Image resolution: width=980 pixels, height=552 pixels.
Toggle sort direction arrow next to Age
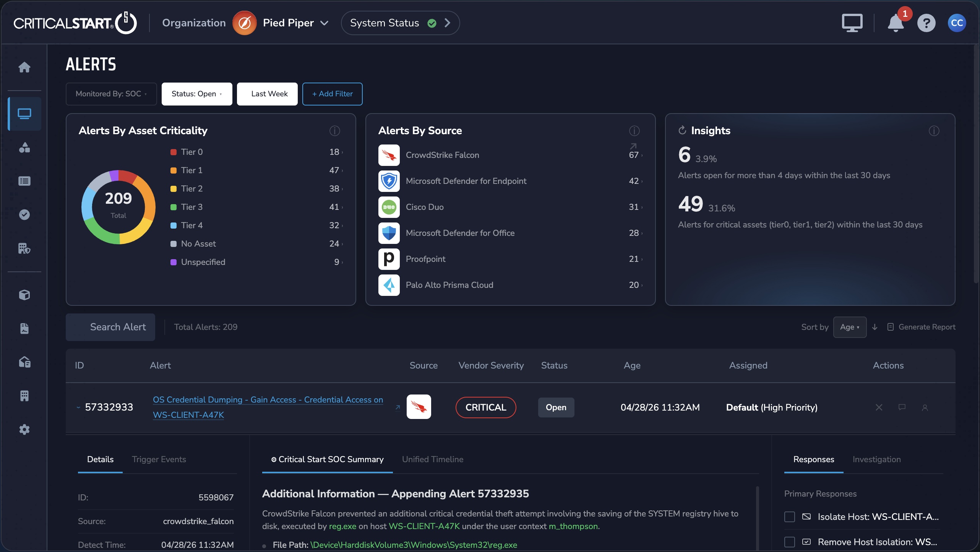point(875,327)
